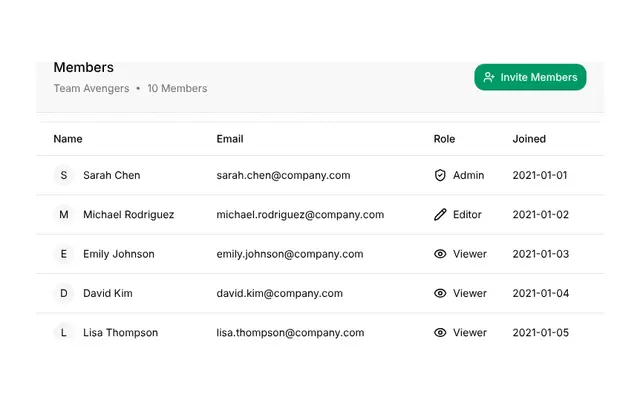Click the shield icon beside Admin
Image resolution: width=640 pixels, height=400 pixels.
point(440,175)
